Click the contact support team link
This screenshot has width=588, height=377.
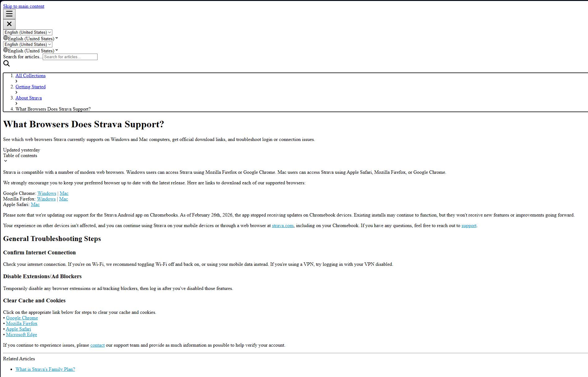point(98,345)
